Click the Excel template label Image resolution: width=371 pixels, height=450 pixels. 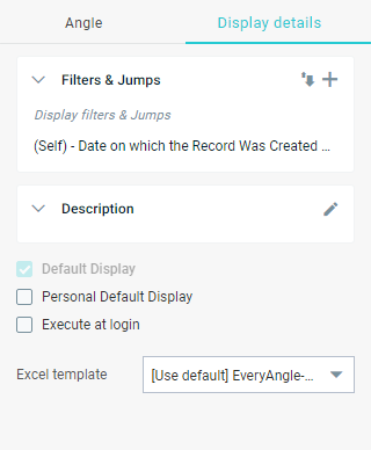coord(62,374)
